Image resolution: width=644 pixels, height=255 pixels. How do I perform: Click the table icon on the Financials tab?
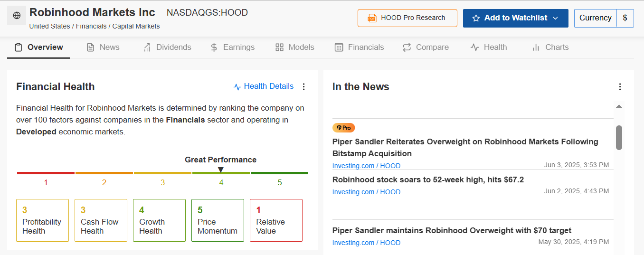pos(339,47)
